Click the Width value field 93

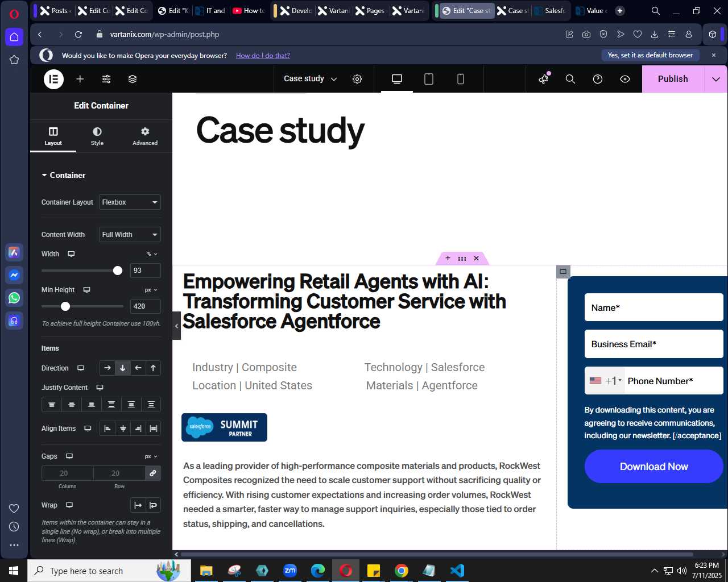(x=145, y=271)
